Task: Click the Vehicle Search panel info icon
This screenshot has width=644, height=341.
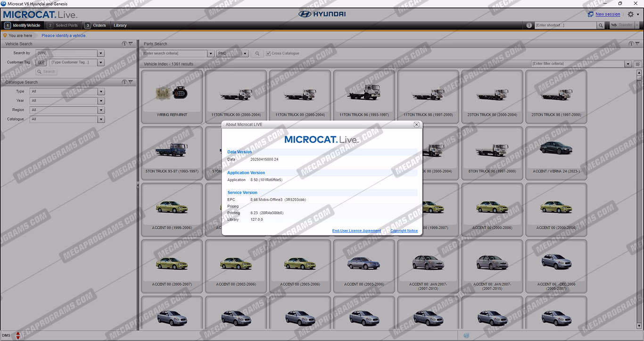Action: (124, 44)
